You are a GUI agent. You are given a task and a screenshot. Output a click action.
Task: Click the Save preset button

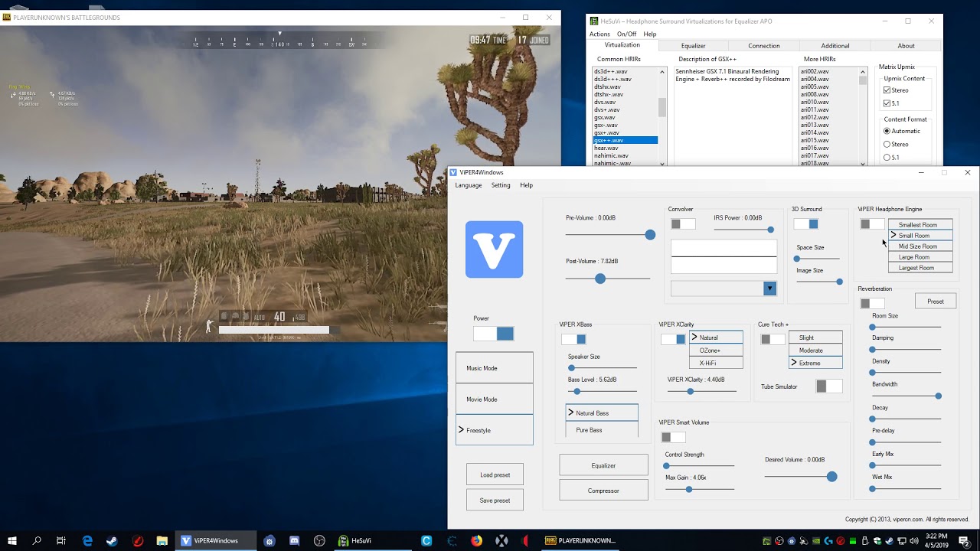(x=495, y=500)
